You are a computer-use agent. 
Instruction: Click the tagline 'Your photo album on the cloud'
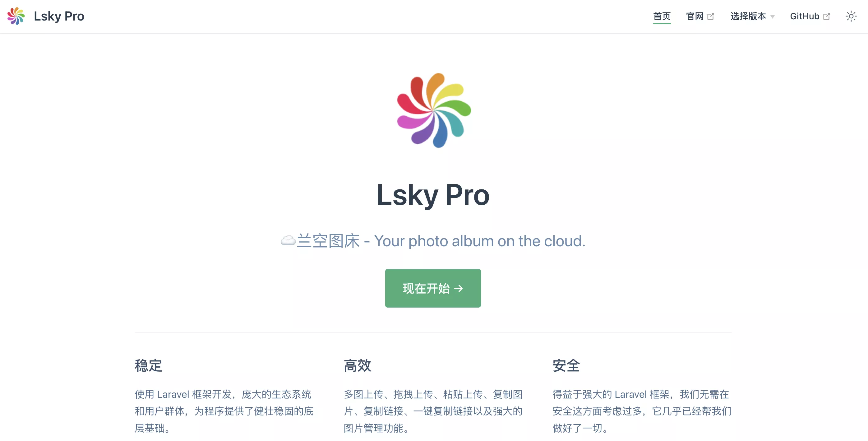coord(479,241)
